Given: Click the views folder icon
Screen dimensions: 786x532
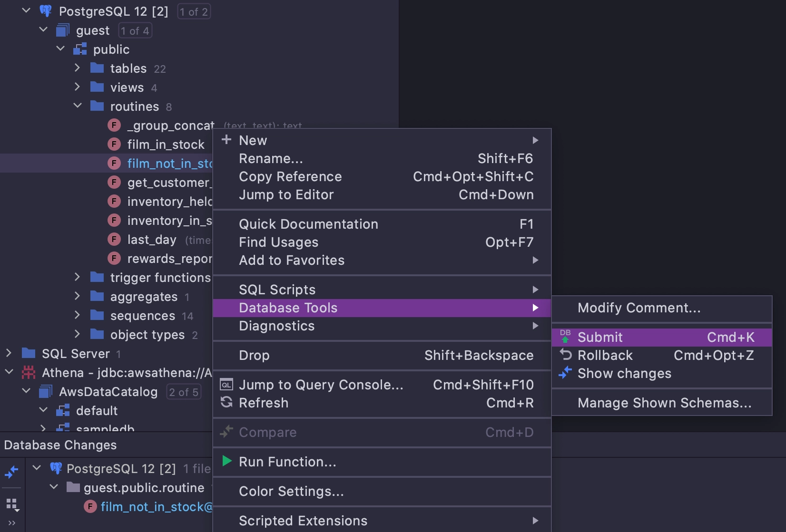Looking at the screenshot, I should (x=97, y=87).
